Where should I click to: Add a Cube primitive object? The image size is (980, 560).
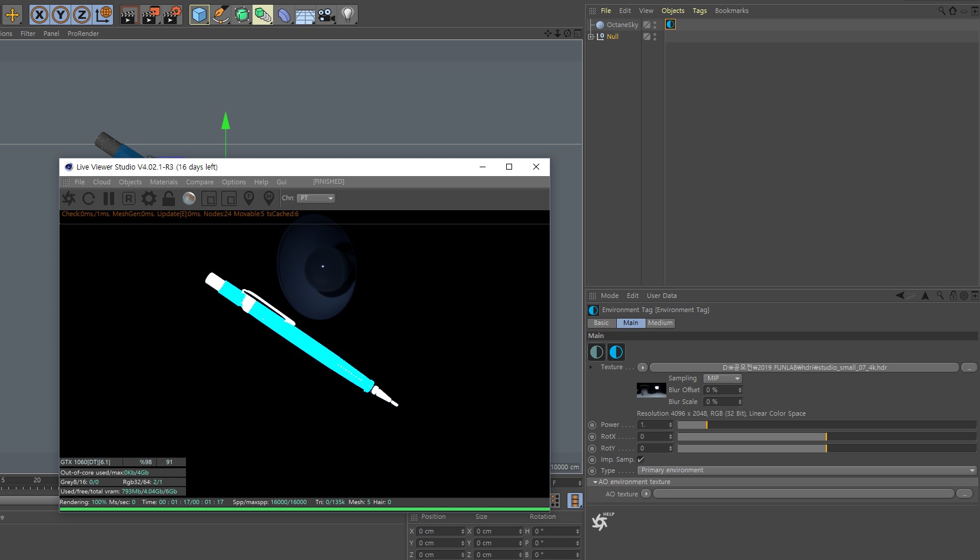pos(200,15)
